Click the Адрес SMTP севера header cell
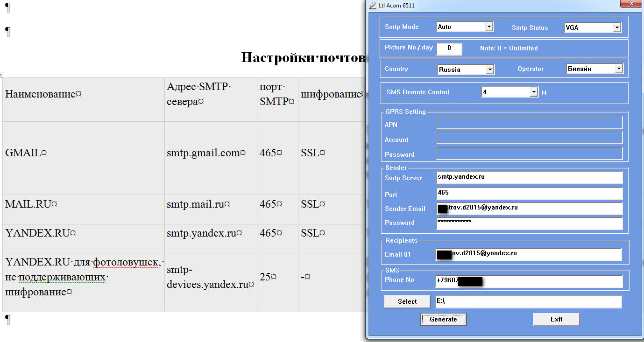 click(x=211, y=100)
